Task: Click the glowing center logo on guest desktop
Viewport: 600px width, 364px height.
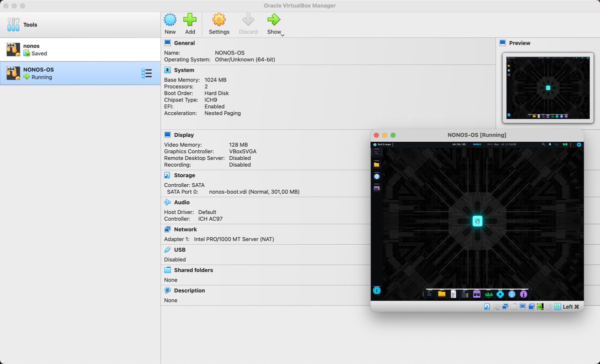Action: point(477,221)
